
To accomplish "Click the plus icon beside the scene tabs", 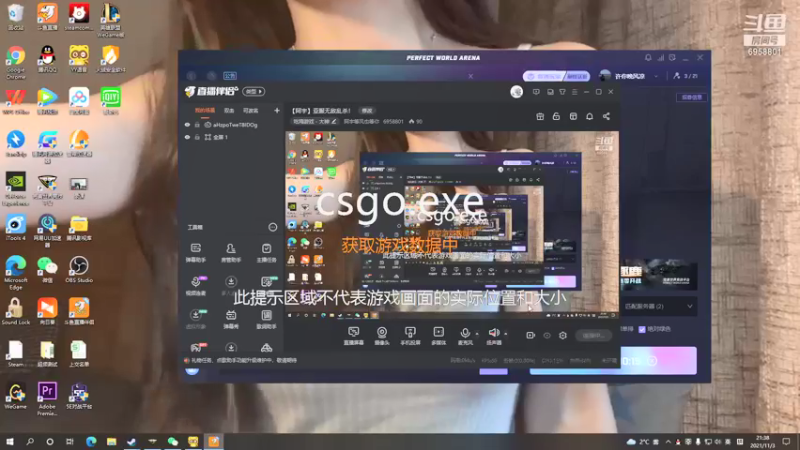I will click(277, 110).
